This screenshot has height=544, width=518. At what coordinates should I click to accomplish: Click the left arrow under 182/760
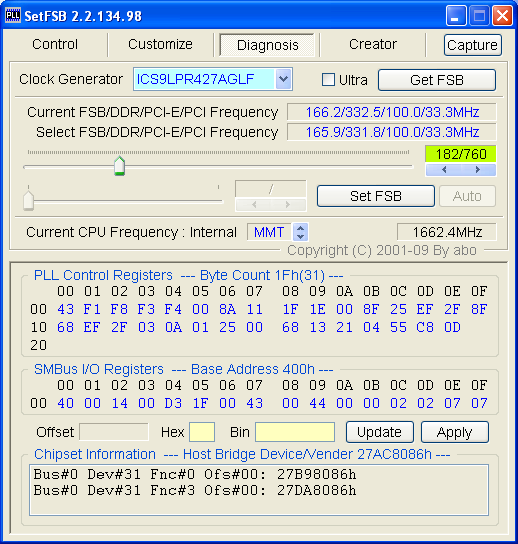point(444,170)
